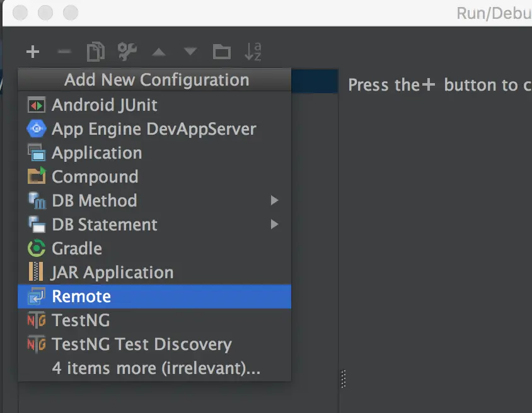The image size is (532, 413).
Task: Click the Remote configuration icon
Action: tap(37, 296)
